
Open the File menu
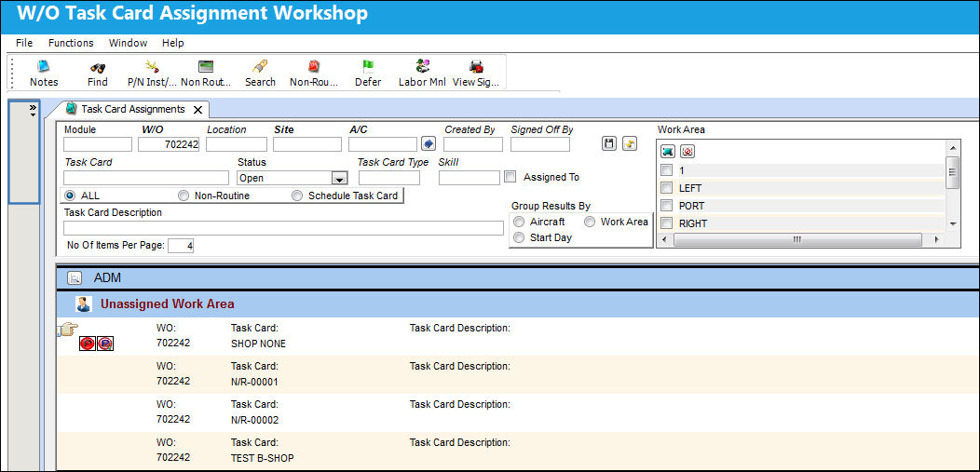(x=24, y=43)
